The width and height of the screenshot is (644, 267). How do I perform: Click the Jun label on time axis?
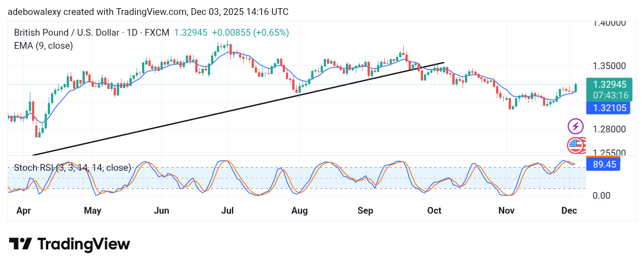(x=161, y=211)
